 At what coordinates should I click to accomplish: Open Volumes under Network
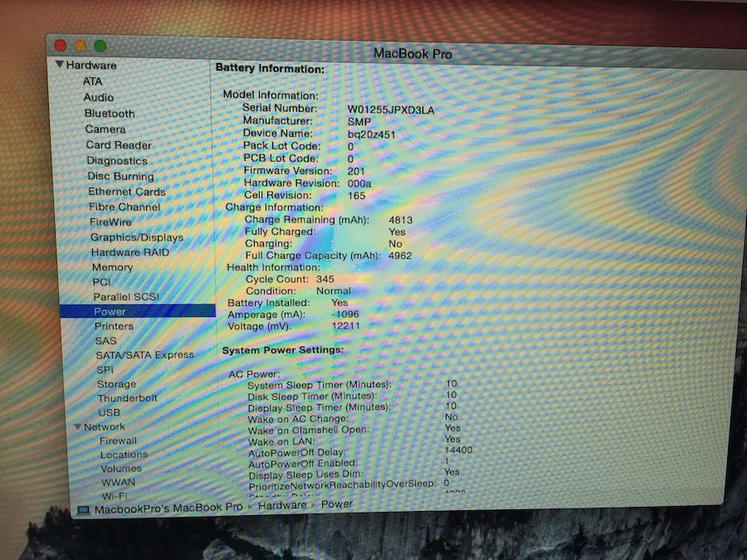tap(121, 468)
